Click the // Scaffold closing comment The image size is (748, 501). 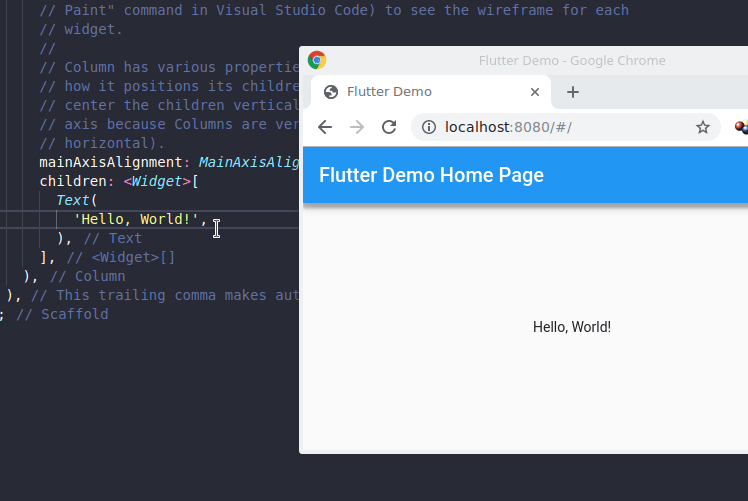click(x=62, y=314)
